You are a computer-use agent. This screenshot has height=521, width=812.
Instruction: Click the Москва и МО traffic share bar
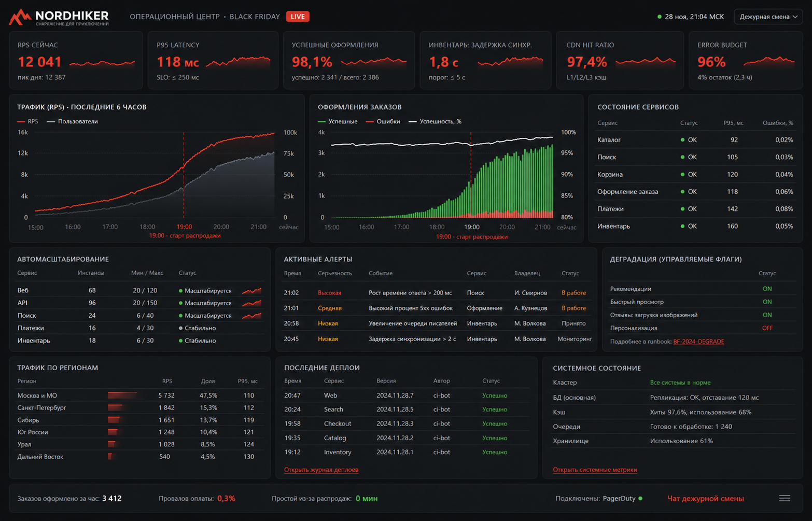click(x=123, y=396)
